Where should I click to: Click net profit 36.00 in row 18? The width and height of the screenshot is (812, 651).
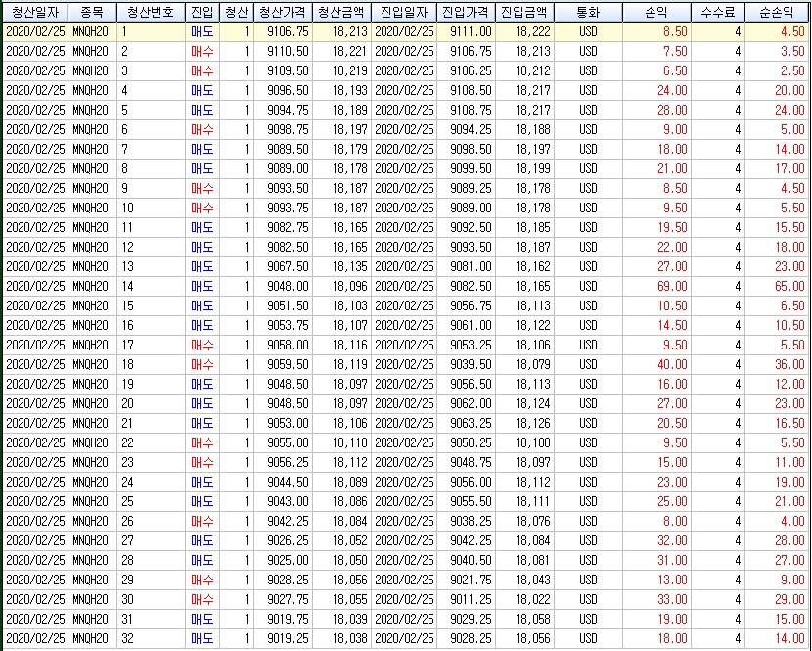[789, 364]
